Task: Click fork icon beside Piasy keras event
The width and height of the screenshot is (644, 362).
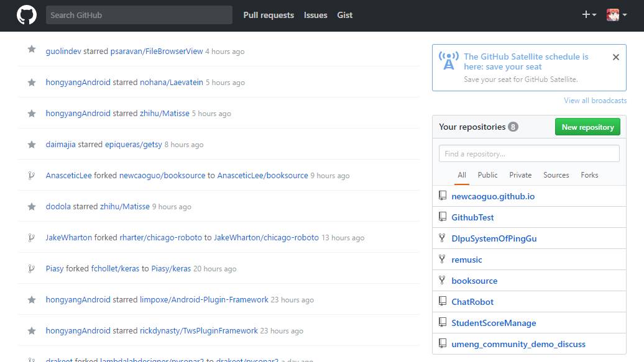Action: point(31,269)
